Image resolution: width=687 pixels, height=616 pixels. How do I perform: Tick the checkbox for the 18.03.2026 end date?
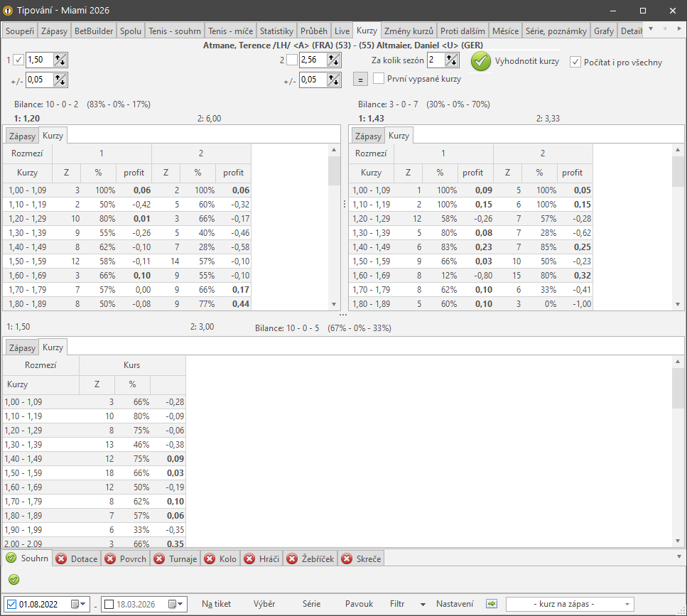109,605
